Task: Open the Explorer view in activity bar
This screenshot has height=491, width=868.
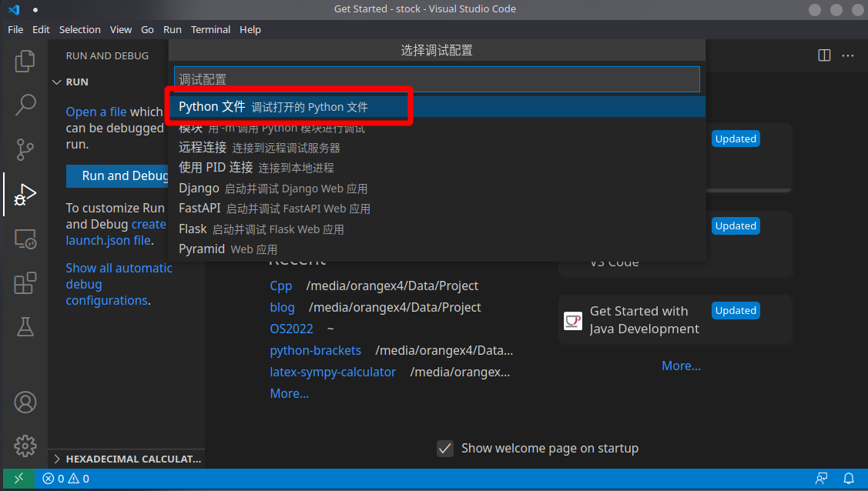Action: 25,61
